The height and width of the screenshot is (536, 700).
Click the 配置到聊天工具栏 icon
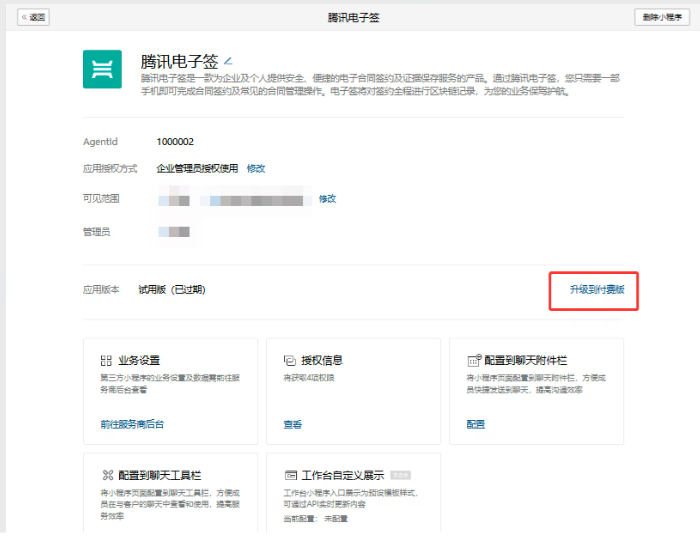click(108, 475)
